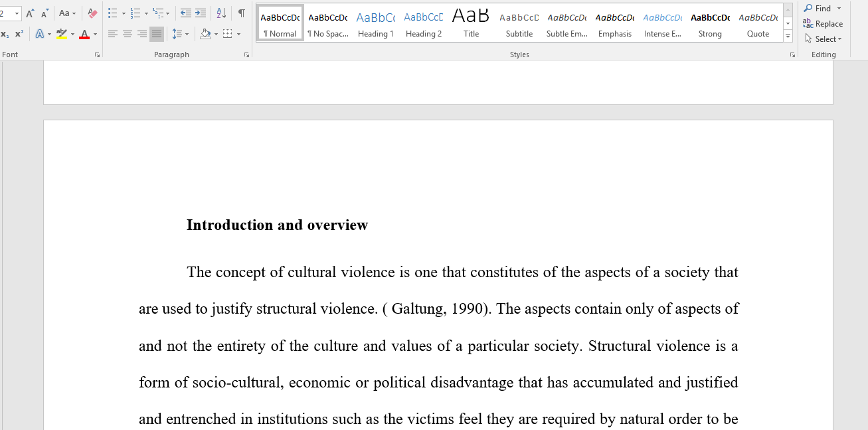The height and width of the screenshot is (430, 868).
Task: Expand multilevel list dropdown arrow
Action: click(x=168, y=13)
